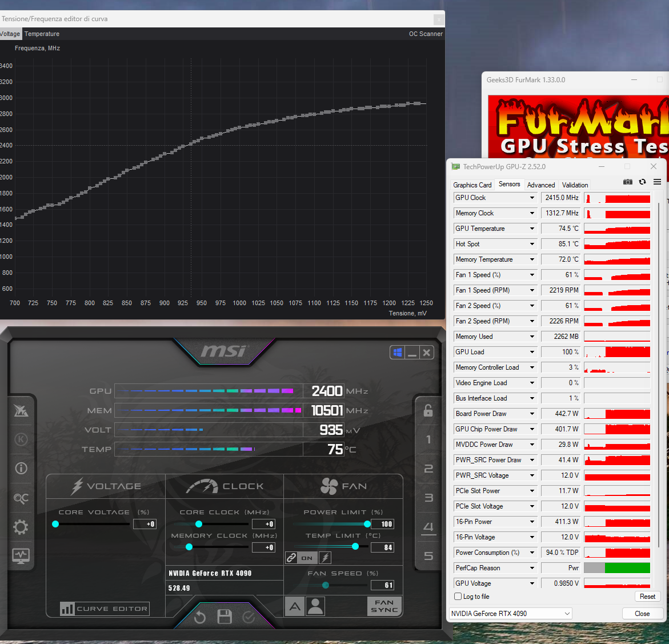The width and height of the screenshot is (669, 644).
Task: Expand Hot Spot sensor dropdown
Action: 532,243
